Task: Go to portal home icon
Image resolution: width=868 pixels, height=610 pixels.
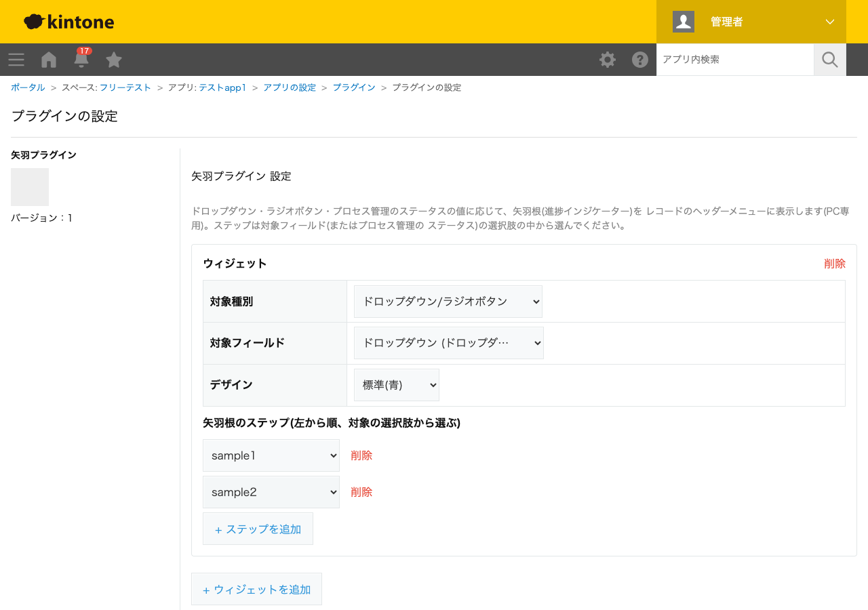Action: click(x=49, y=60)
